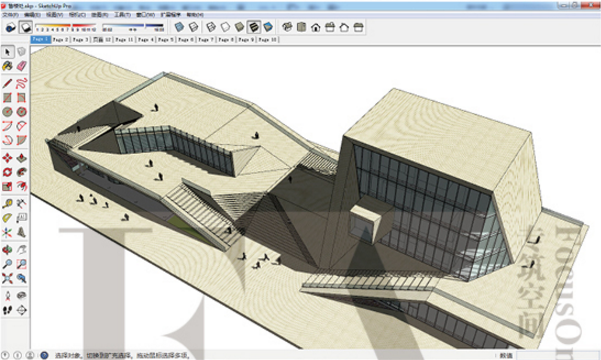
Task: Switch to the X-Ray face style
Action: click(x=179, y=27)
